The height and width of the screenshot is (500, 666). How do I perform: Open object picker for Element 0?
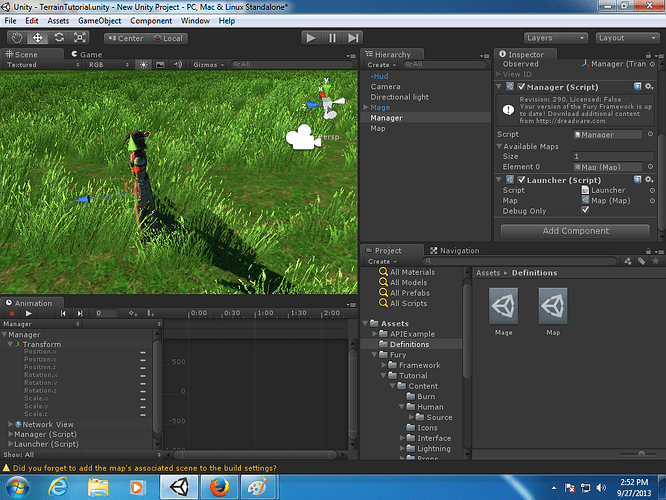pyautogui.click(x=650, y=167)
